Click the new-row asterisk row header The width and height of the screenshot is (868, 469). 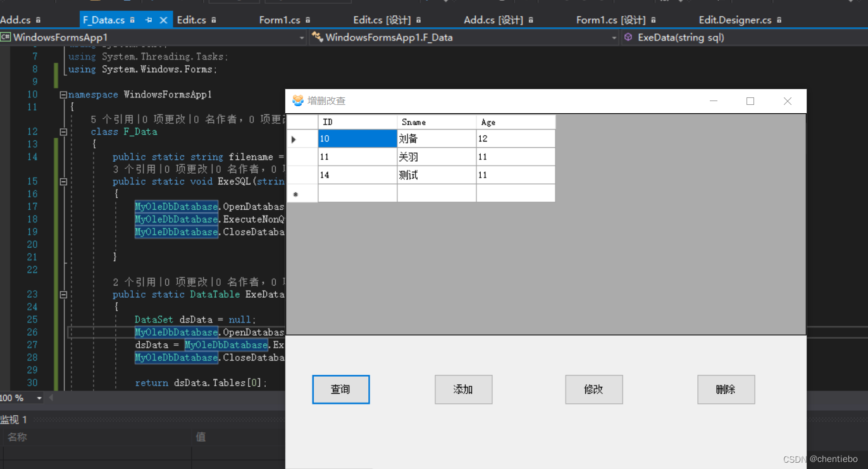coord(302,193)
